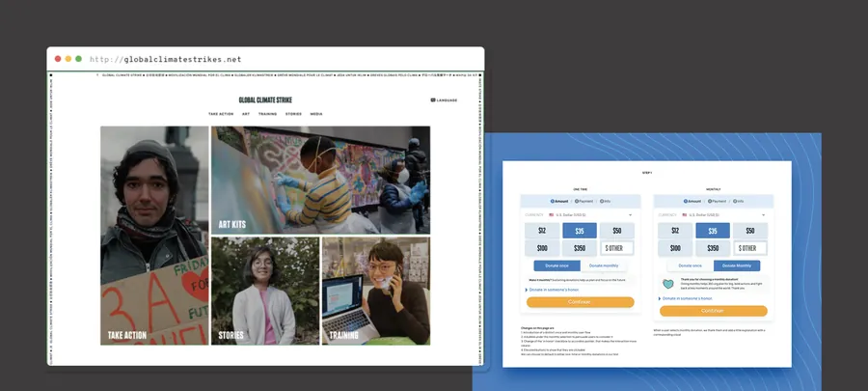Viewport: 868px width, 391px height.
Task: Click the $ Other field in Monthly form
Action: [x=750, y=248]
